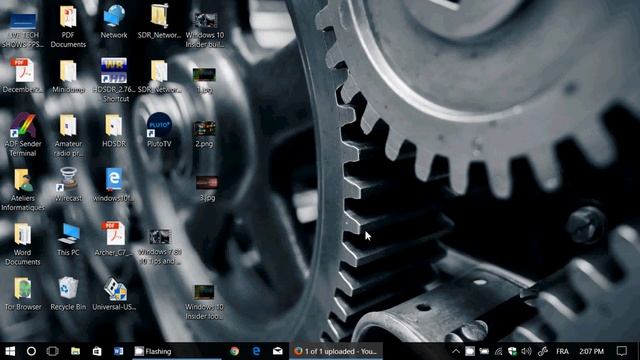Open File Explorer from taskbar
This screenshot has height=360, width=640.
click(75, 351)
